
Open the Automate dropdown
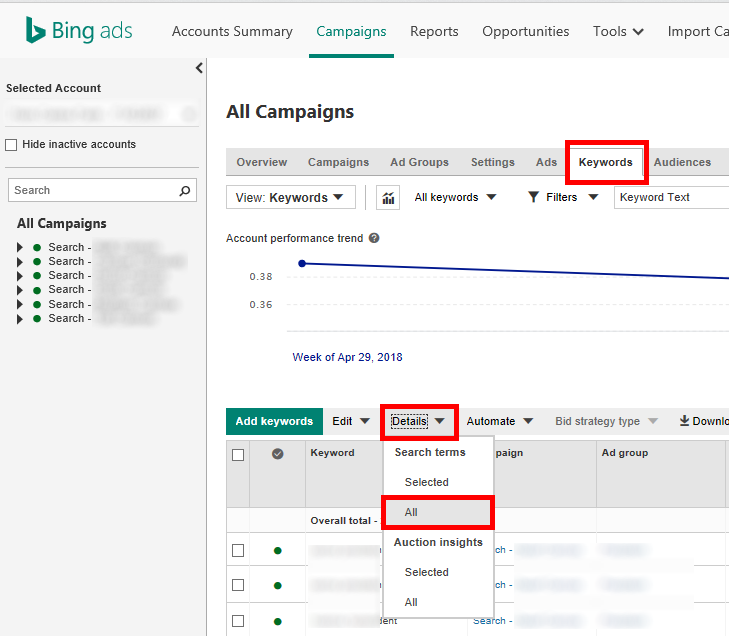pos(499,422)
